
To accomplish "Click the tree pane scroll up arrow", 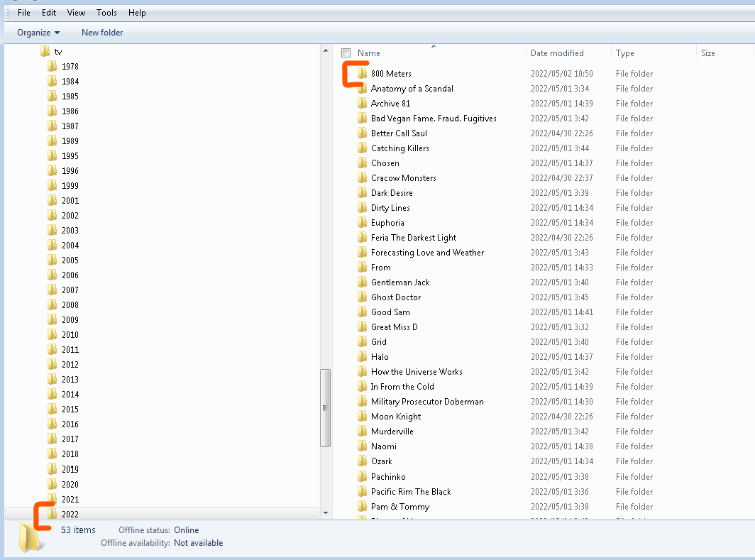I will pyautogui.click(x=326, y=50).
